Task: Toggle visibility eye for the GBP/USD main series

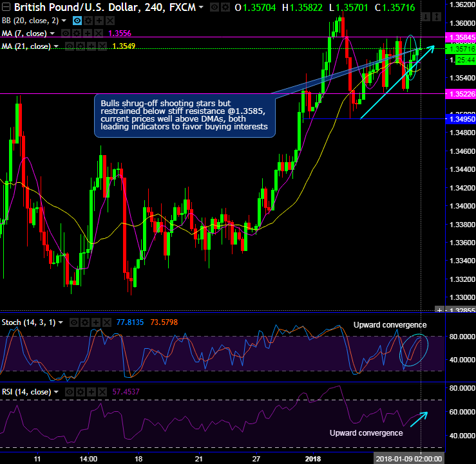Action: [x=214, y=7]
